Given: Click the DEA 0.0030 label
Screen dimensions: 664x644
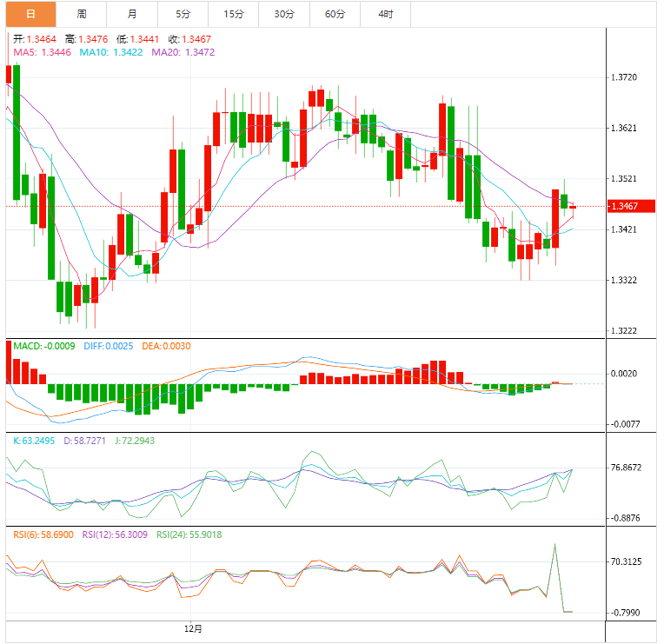Looking at the screenshot, I should (x=167, y=346).
